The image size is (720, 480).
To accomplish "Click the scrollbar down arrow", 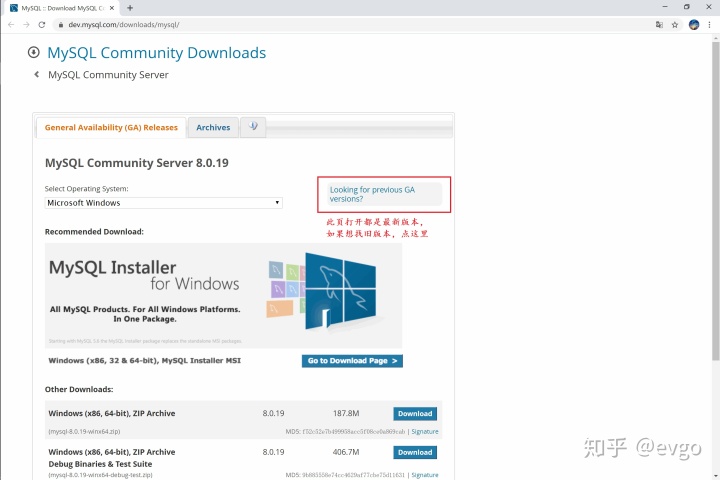I will coord(715,475).
